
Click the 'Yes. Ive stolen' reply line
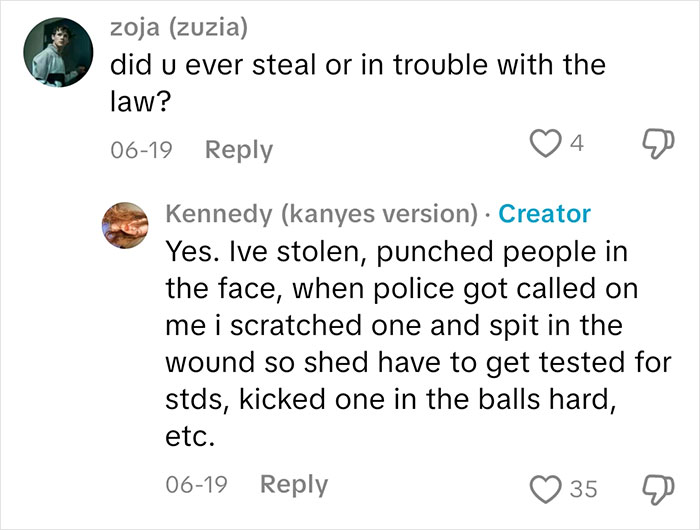[x=396, y=252]
